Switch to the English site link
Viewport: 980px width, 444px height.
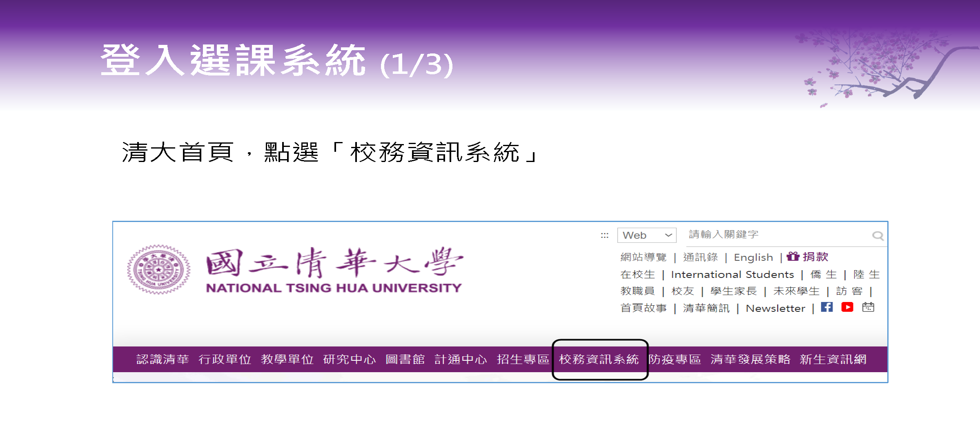click(753, 258)
